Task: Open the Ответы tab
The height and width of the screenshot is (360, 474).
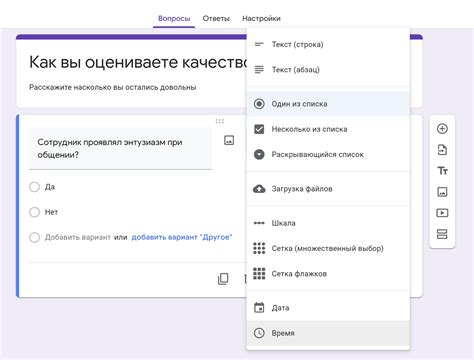Action: click(x=216, y=18)
